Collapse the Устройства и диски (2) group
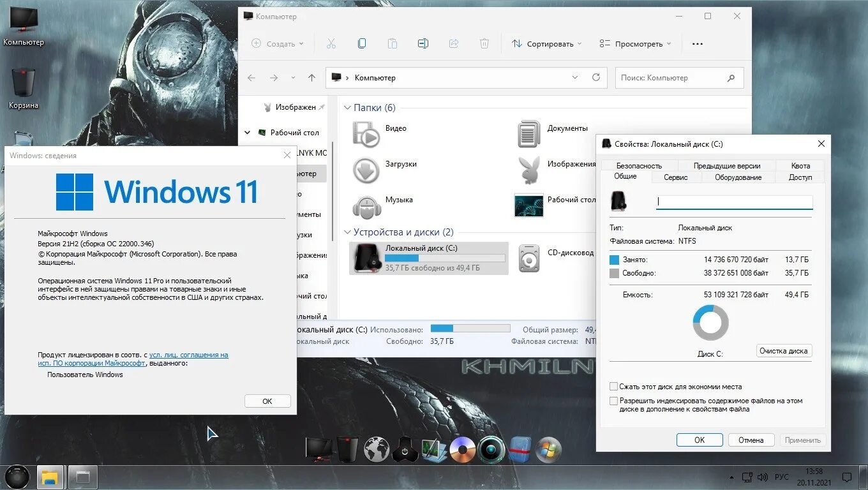The image size is (868, 490). [348, 232]
